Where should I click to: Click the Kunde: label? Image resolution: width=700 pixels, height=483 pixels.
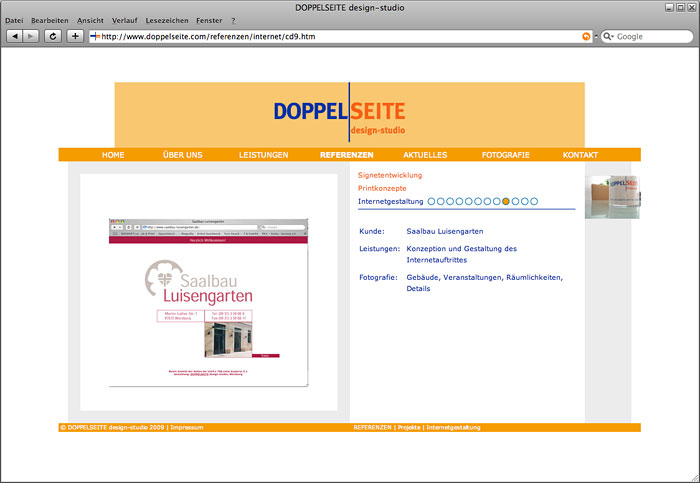click(371, 231)
